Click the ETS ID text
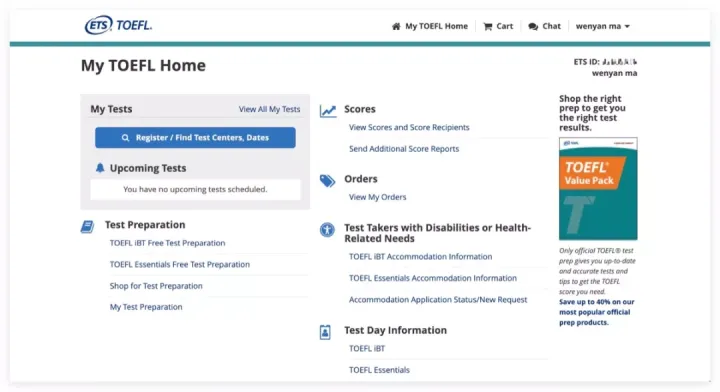The height and width of the screenshot is (392, 720). coord(605,62)
